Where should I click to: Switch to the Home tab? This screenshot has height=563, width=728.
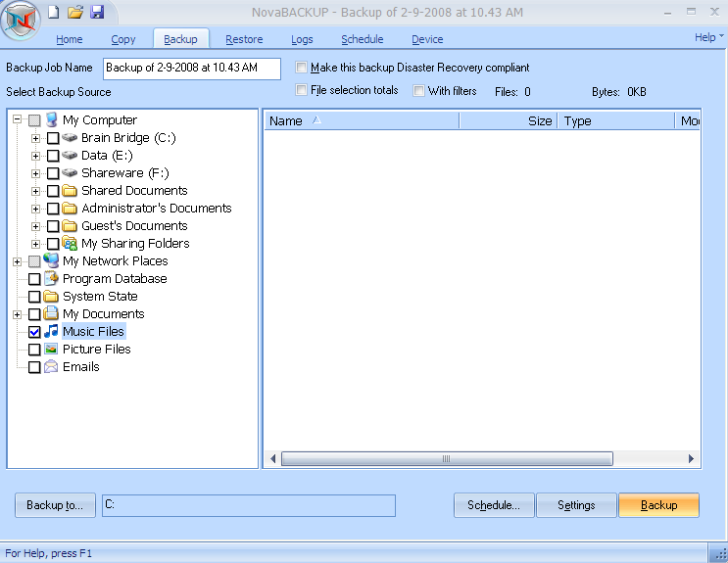pyautogui.click(x=70, y=39)
